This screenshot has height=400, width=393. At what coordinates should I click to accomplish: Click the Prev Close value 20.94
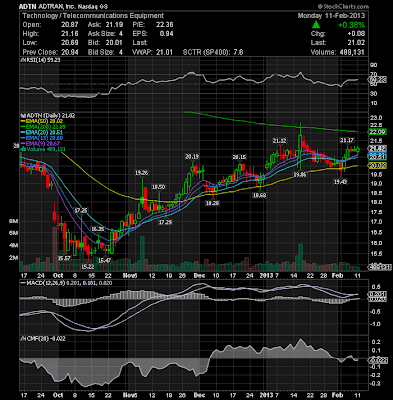(70, 52)
